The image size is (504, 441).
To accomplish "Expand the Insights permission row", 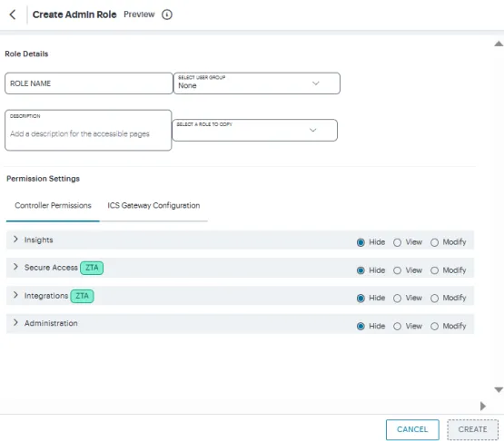I will 15,240.
